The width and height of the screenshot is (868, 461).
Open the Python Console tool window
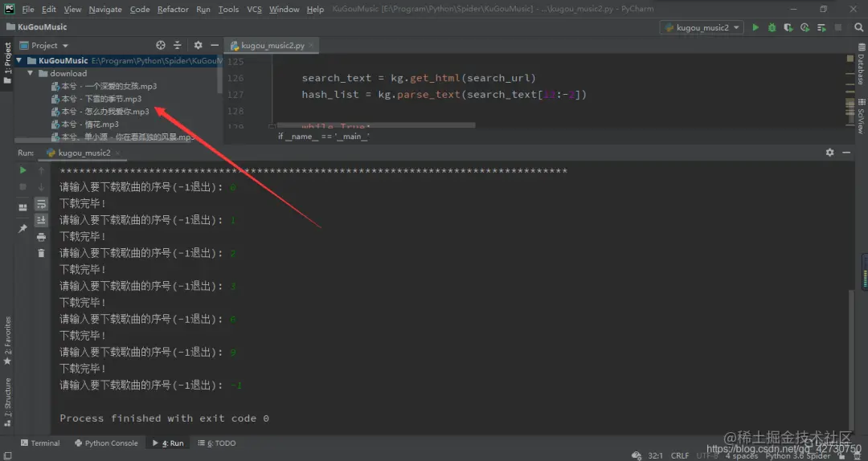(106, 443)
